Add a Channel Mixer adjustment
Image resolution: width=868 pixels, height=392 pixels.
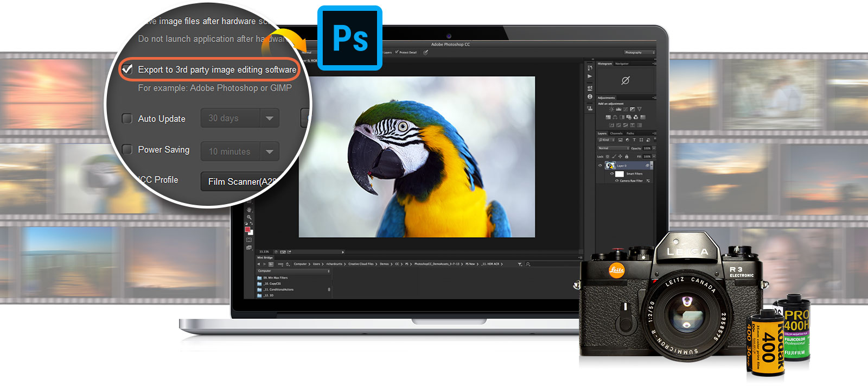(636, 117)
